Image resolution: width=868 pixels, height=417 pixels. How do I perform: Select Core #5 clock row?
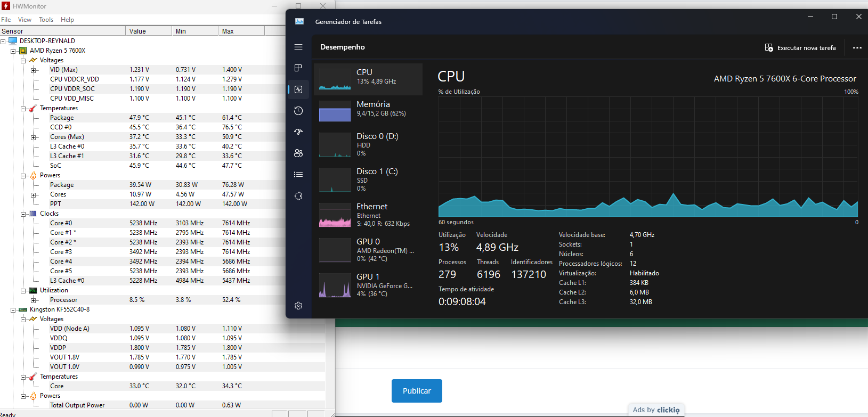163,271
